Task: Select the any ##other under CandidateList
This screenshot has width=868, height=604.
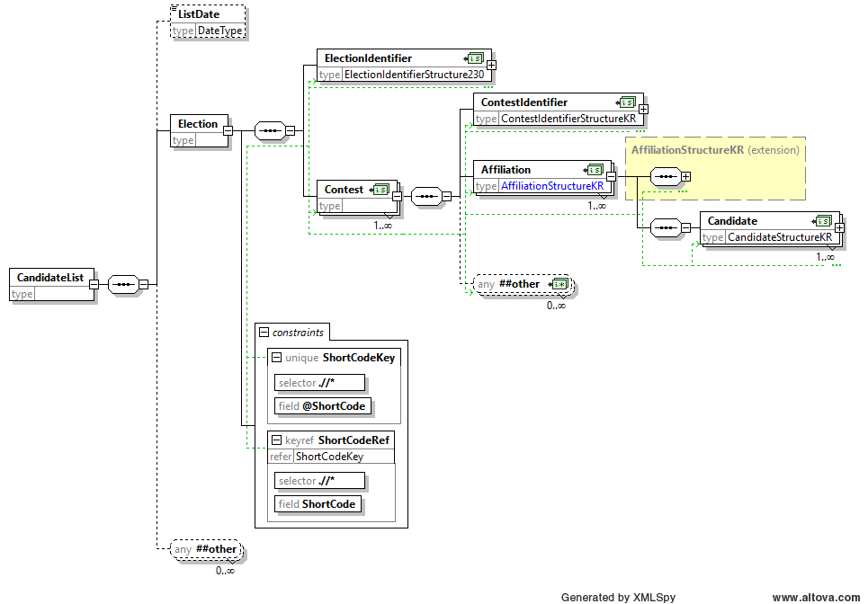Action: [x=207, y=549]
